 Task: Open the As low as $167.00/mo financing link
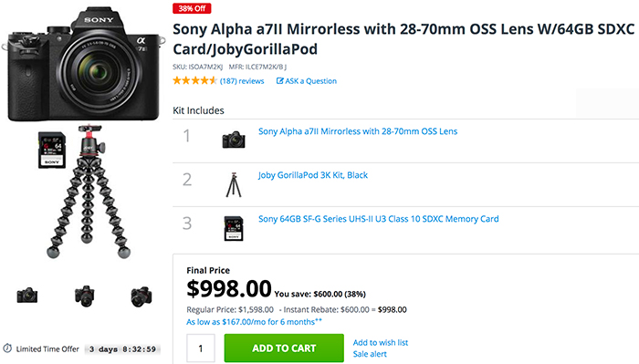[x=255, y=322]
